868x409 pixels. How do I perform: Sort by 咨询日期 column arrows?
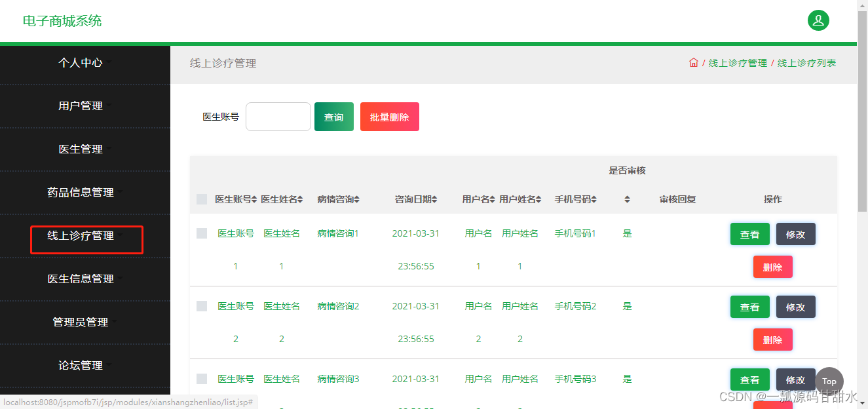tap(434, 199)
